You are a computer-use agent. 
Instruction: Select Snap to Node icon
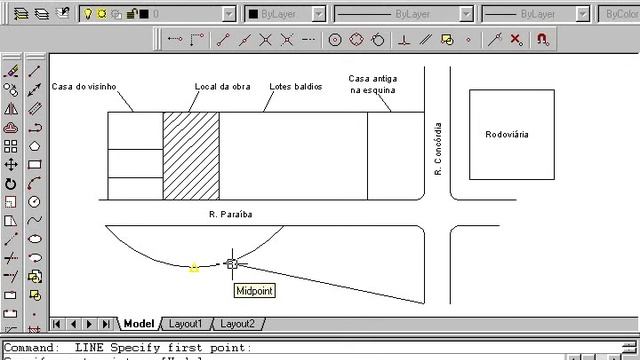point(468,40)
